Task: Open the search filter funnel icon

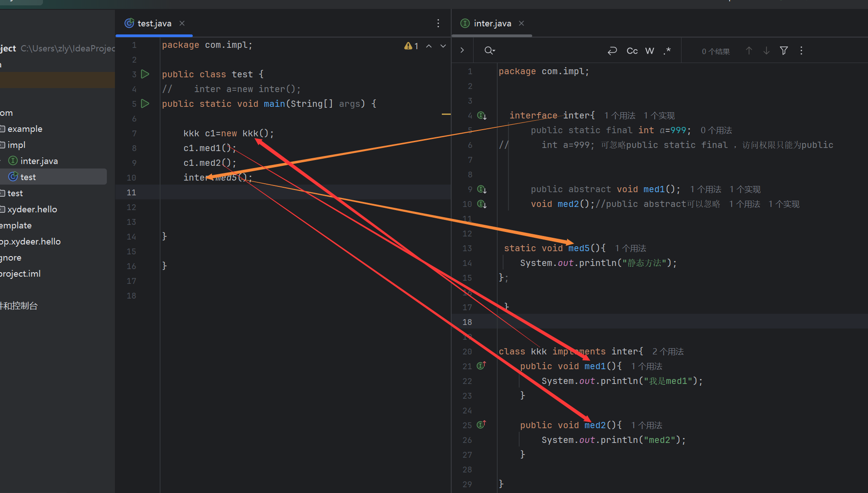Action: [784, 51]
